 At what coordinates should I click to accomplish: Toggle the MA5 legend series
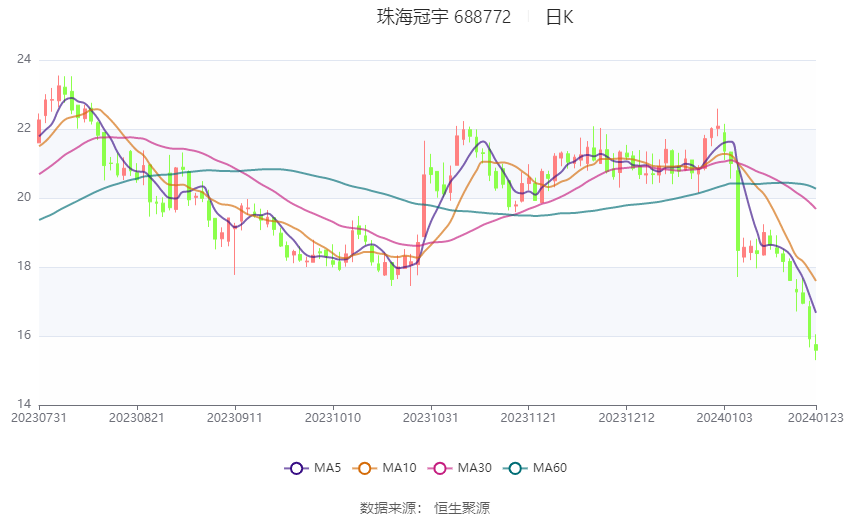coord(313,468)
